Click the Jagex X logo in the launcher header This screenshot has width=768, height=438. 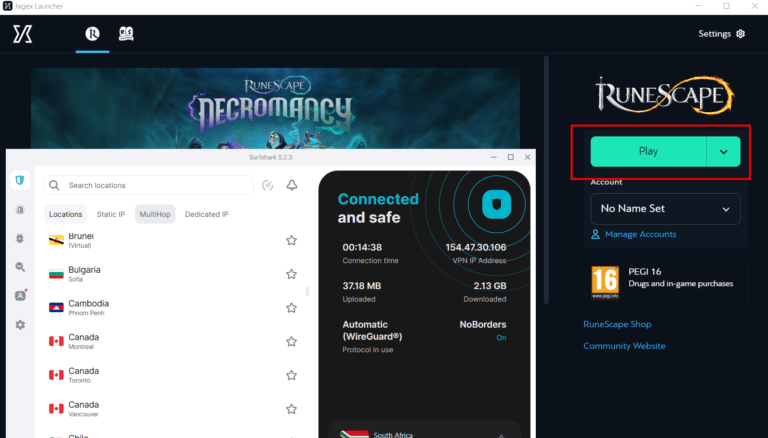(23, 34)
